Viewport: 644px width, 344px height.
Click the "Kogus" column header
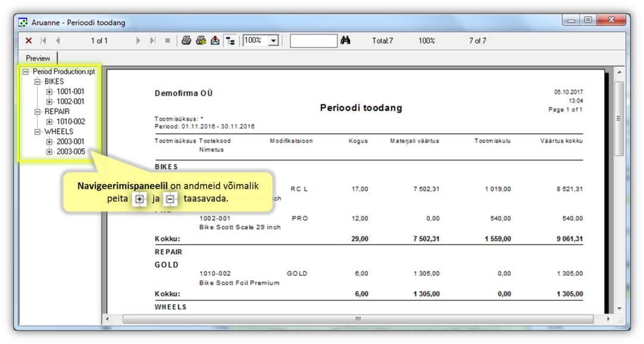(358, 141)
